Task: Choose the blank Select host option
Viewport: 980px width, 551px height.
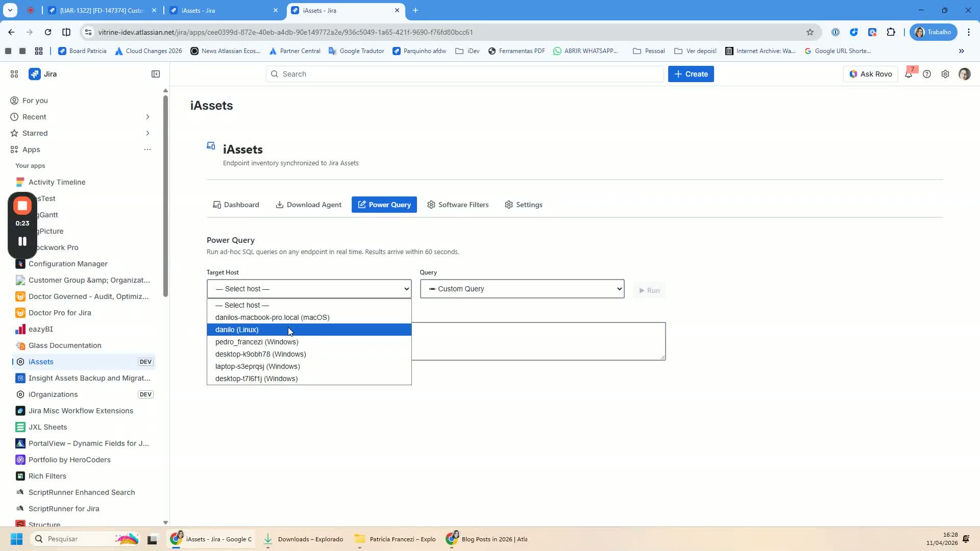Action: (x=309, y=305)
